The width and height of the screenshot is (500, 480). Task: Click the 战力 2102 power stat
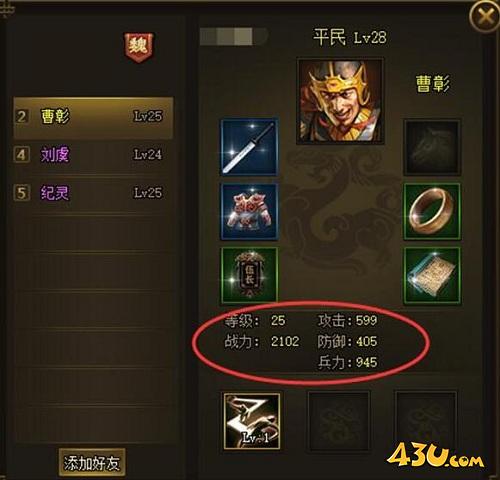pos(262,342)
